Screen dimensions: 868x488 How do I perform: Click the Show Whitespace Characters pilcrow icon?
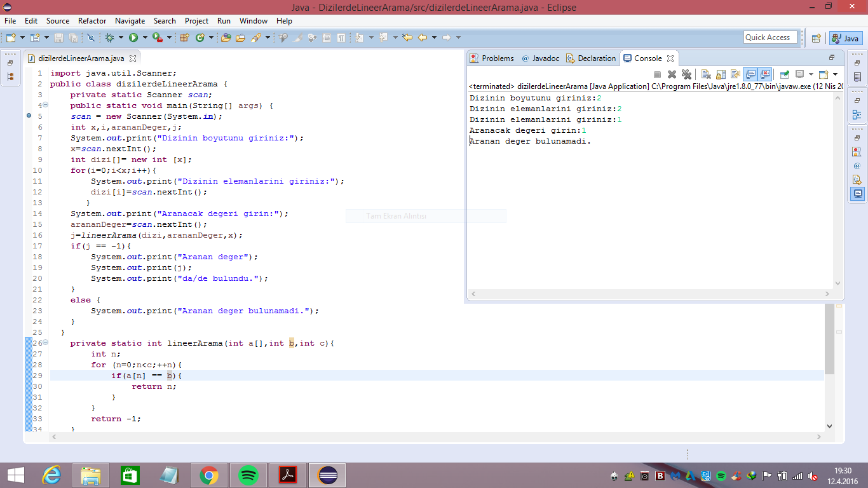[x=341, y=37]
